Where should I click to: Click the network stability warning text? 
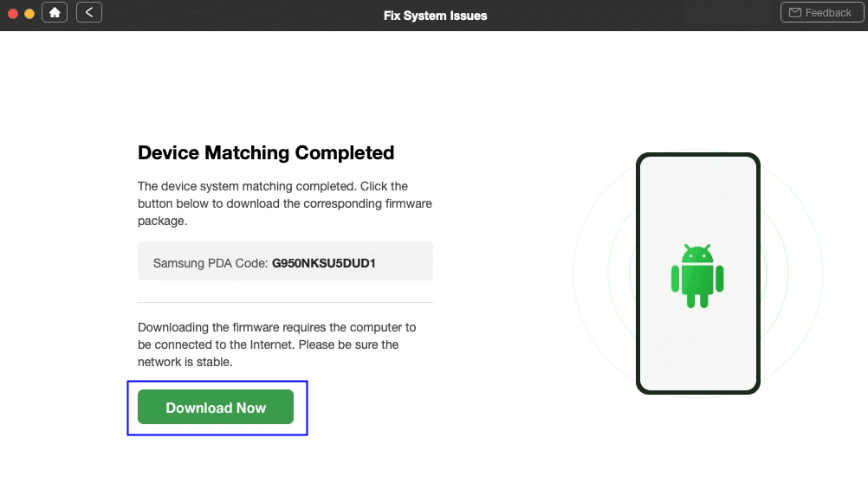point(276,344)
